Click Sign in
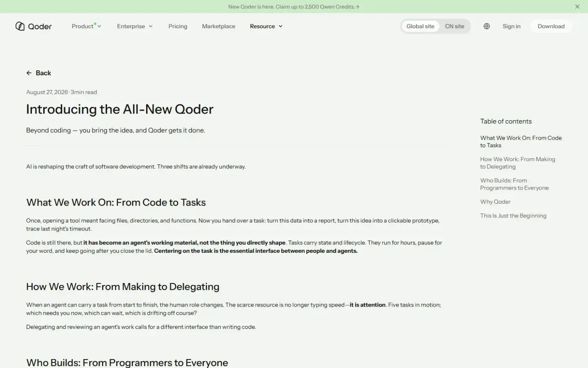588x368 pixels. click(x=511, y=26)
